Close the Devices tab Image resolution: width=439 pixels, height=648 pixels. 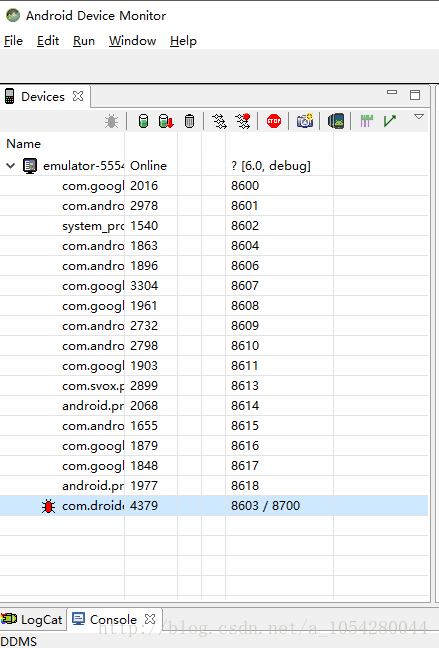click(78, 96)
